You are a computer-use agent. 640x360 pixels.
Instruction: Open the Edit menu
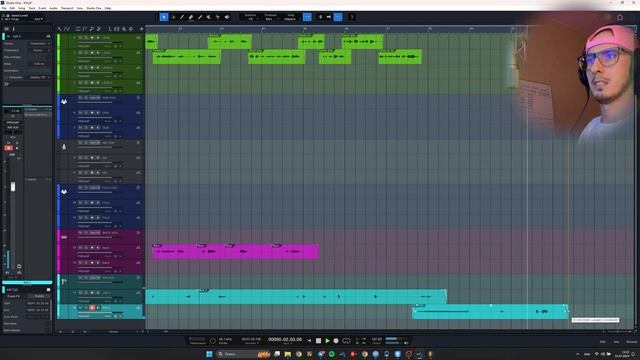(12, 8)
